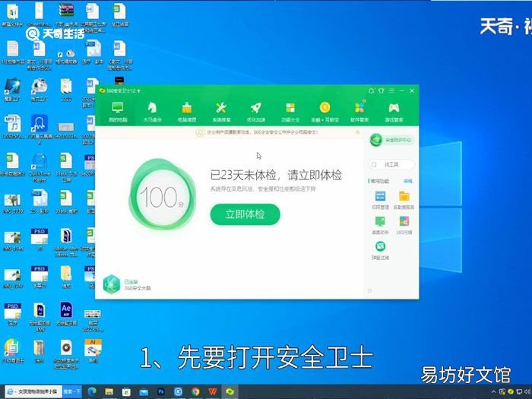This screenshot has width=532, height=399.
Task: Open the 游戏管家 gamepad icon
Action: 394,108
